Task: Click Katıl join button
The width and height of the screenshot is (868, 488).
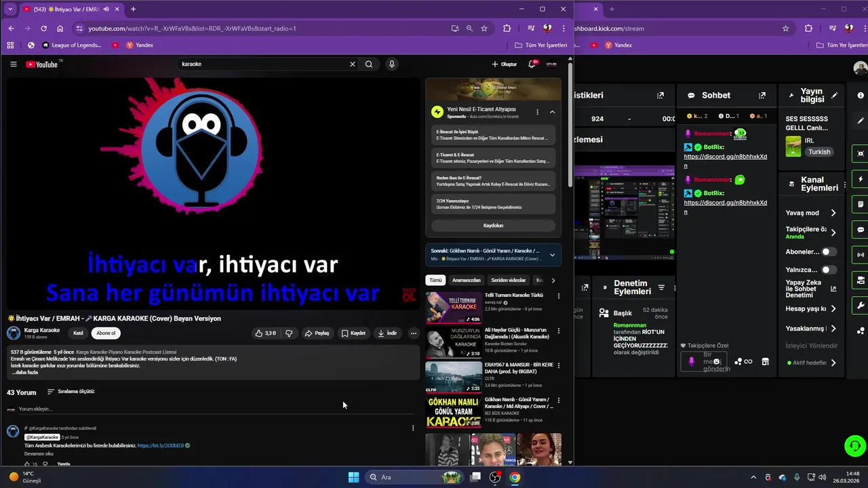Action: [x=78, y=333]
